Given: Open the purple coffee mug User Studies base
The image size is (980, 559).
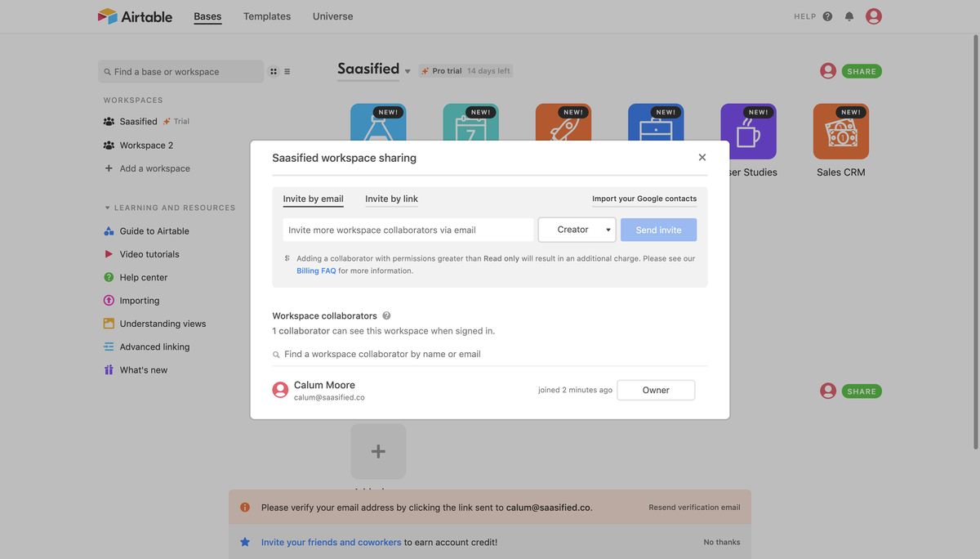Looking at the screenshot, I should click(748, 131).
